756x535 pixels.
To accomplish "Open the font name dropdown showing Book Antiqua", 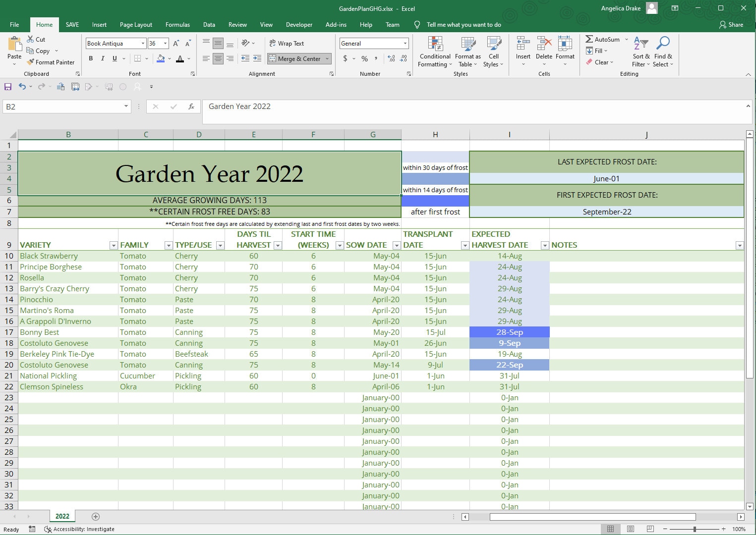I will pos(142,43).
